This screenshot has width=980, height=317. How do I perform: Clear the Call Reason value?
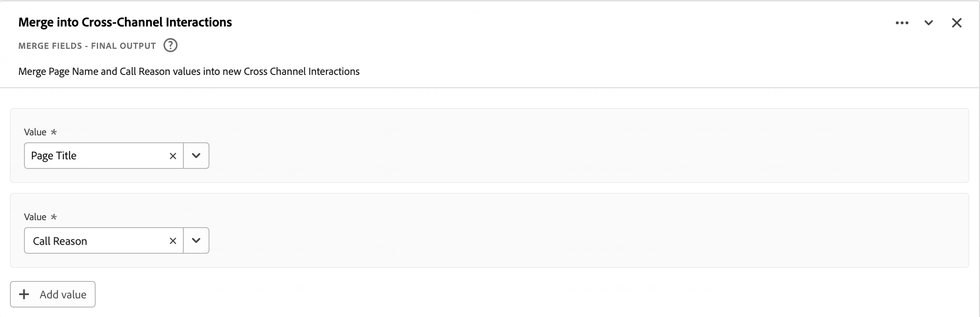point(173,241)
